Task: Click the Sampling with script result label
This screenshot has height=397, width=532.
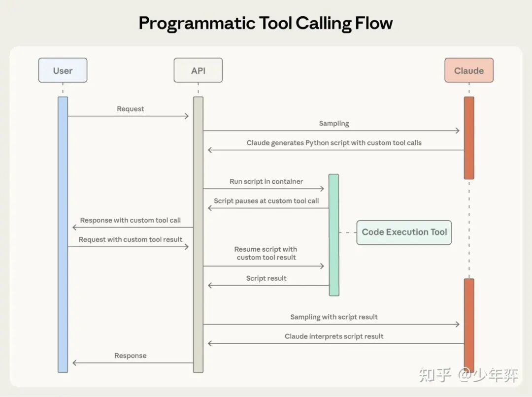Action: point(333,317)
